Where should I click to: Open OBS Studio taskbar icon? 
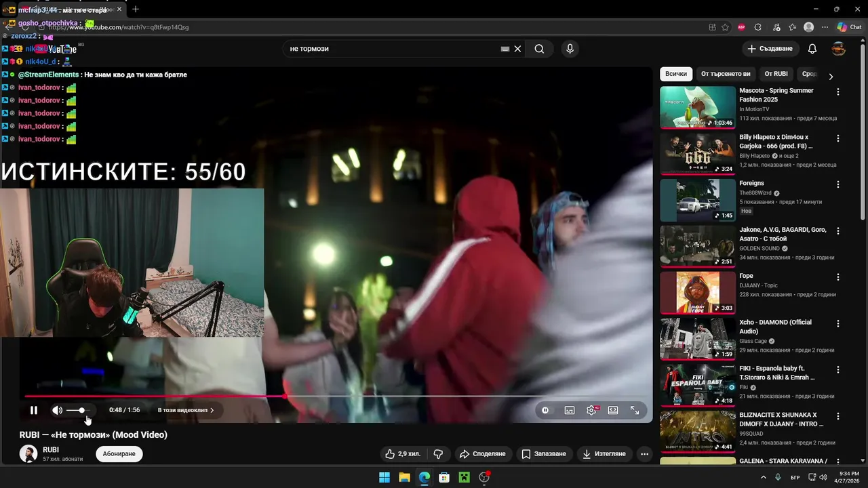tap(484, 477)
